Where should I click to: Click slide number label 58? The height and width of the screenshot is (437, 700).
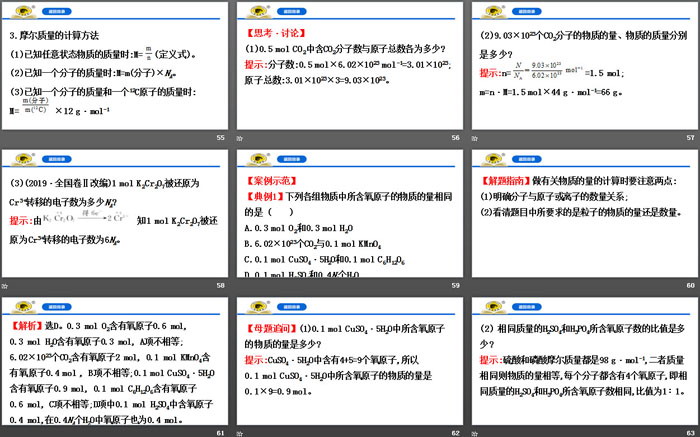coord(221,285)
